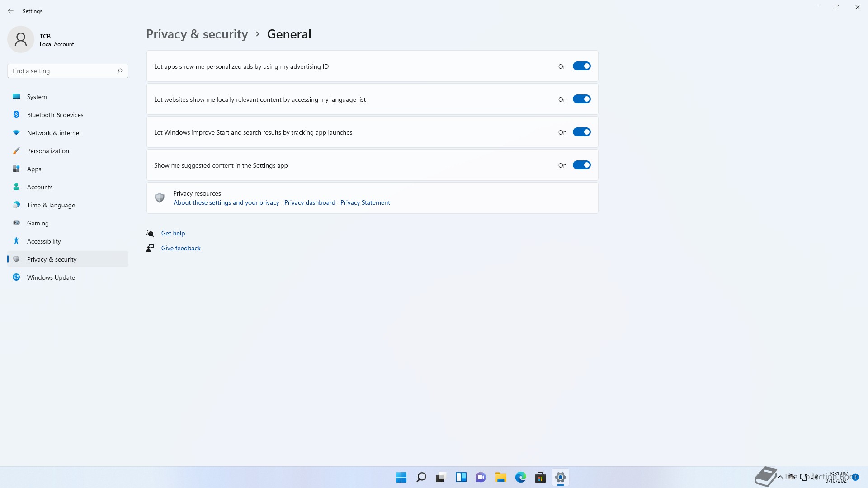Click the Settings gear icon in taskbar

coord(560,477)
